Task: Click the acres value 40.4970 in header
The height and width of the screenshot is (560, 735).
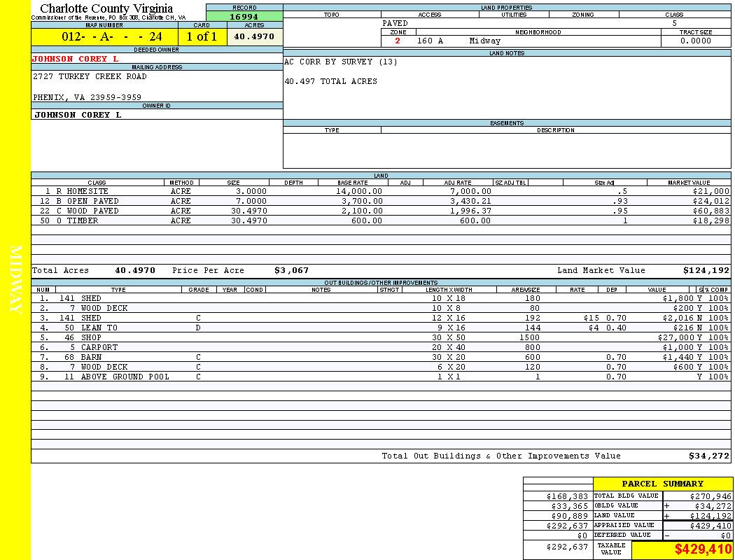Action: click(x=254, y=37)
